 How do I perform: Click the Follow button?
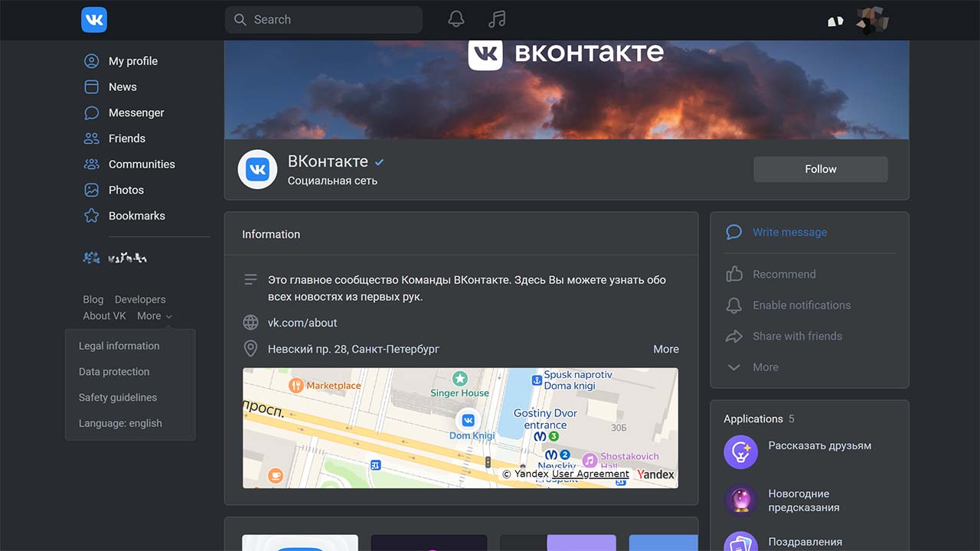[x=821, y=169]
